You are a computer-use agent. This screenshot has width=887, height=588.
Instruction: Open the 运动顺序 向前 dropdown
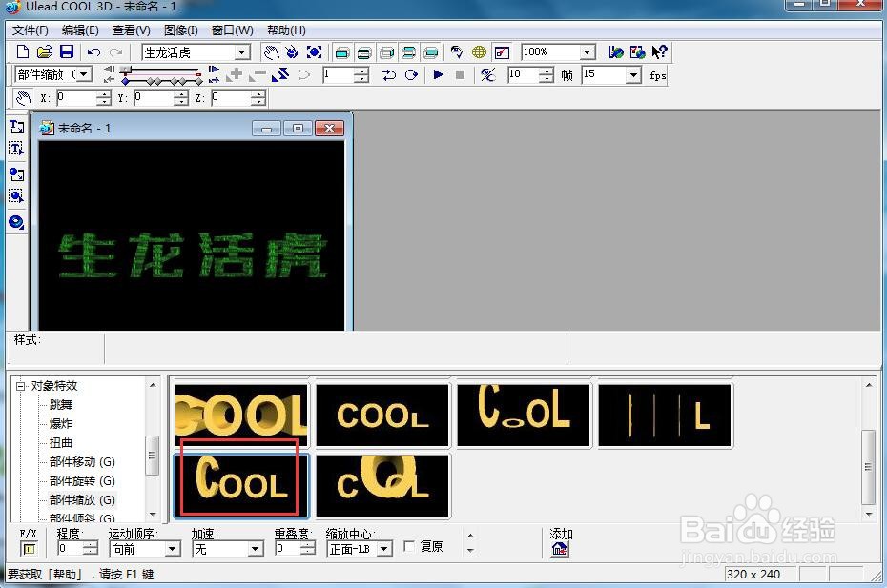coord(173,548)
